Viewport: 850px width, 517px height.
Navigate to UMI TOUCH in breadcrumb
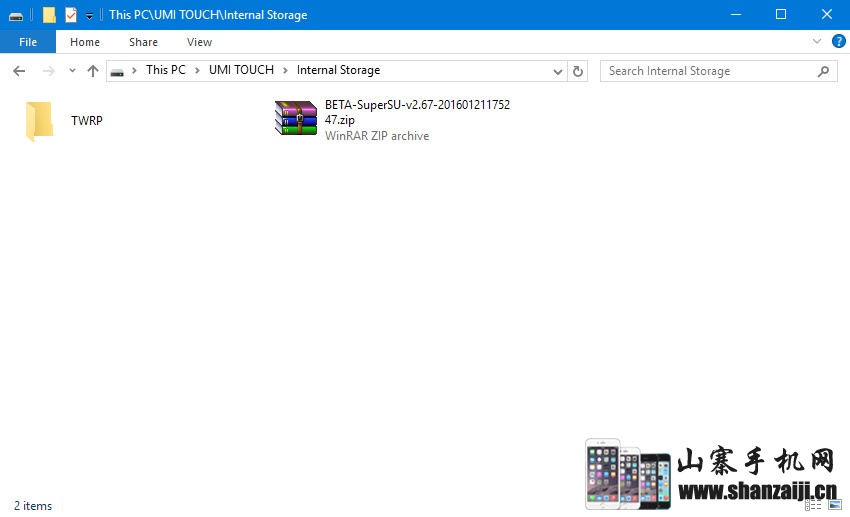coord(241,70)
